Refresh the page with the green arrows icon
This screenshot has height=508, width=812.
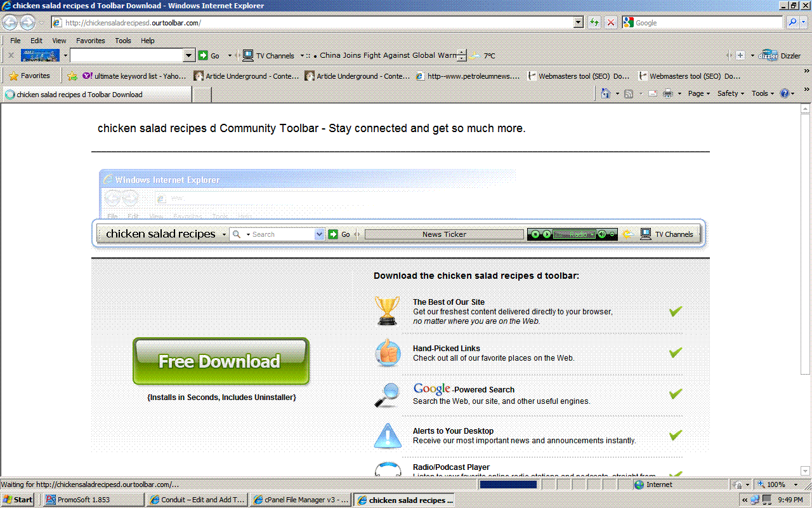tap(594, 23)
